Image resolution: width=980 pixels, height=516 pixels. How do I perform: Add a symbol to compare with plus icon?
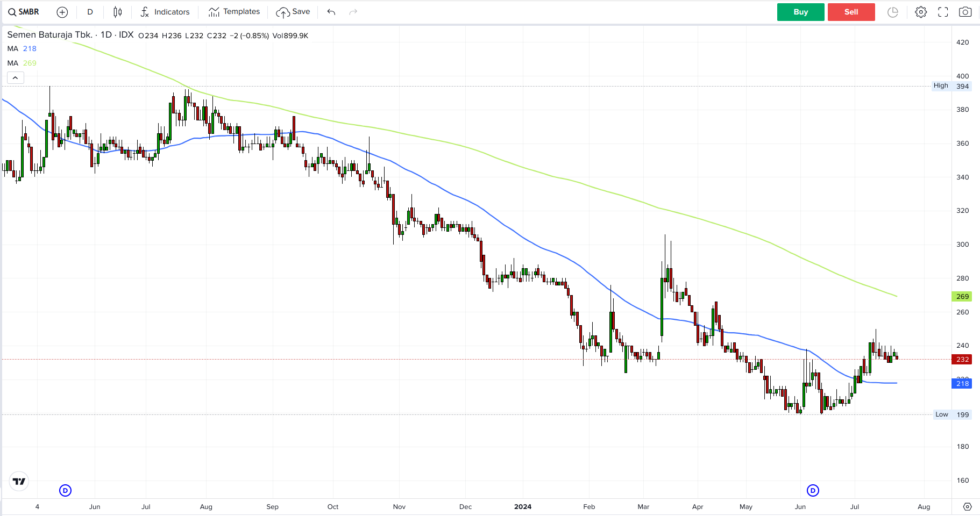[x=62, y=12]
